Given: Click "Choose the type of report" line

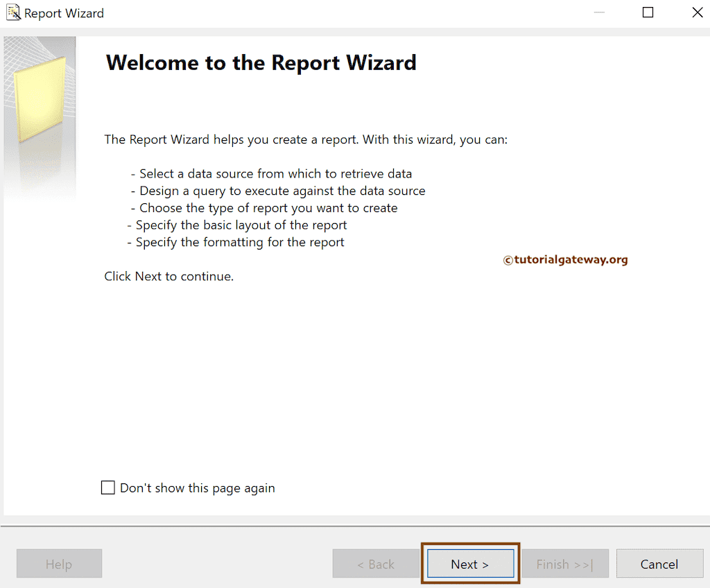Looking at the screenshot, I should (264, 208).
